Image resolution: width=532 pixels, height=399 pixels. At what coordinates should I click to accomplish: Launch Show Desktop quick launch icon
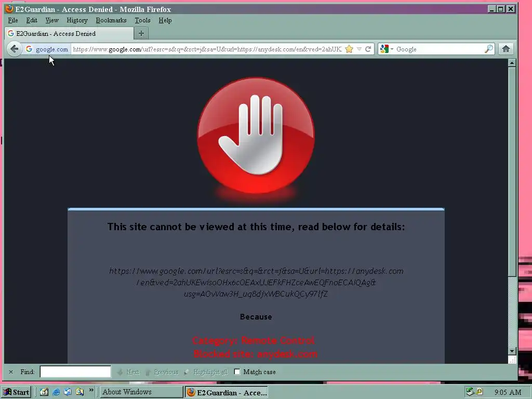(44, 392)
